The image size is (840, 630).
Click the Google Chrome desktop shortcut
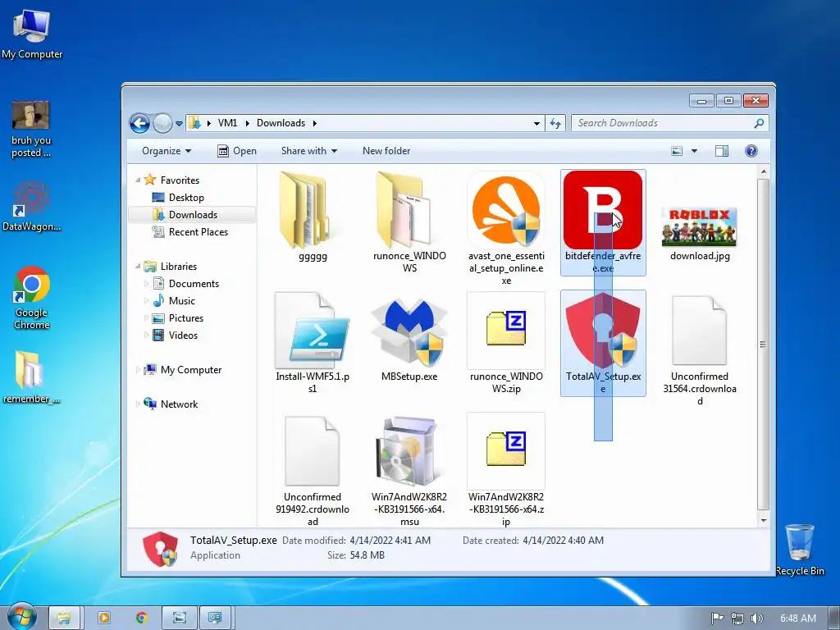coord(32,297)
